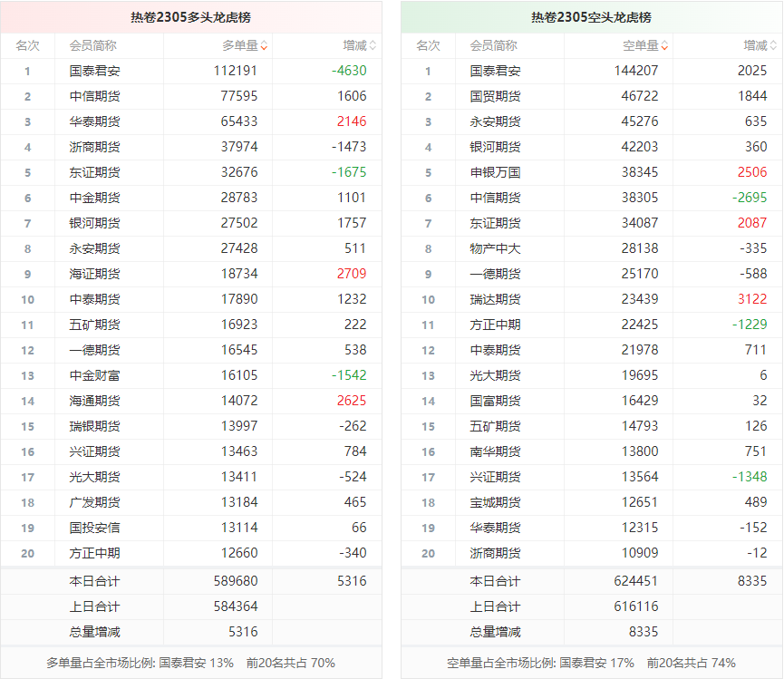Click 海证期货 in the long table
784x679 pixels.
pyautogui.click(x=94, y=274)
